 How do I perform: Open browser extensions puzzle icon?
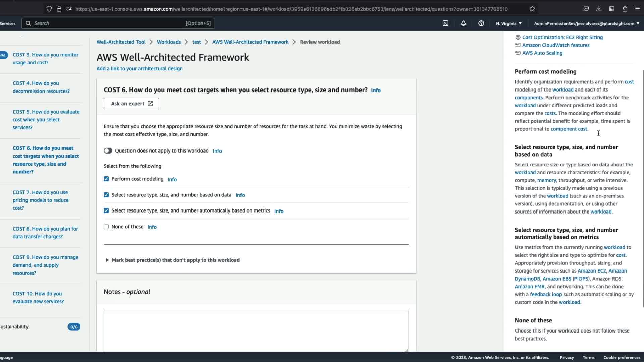point(625,9)
